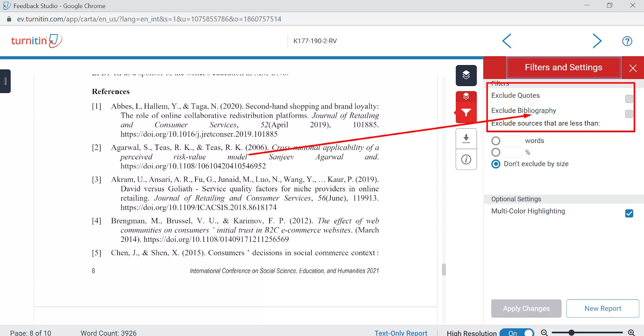Go to the previous paper arrow
The image size is (644, 336).
pos(507,41)
